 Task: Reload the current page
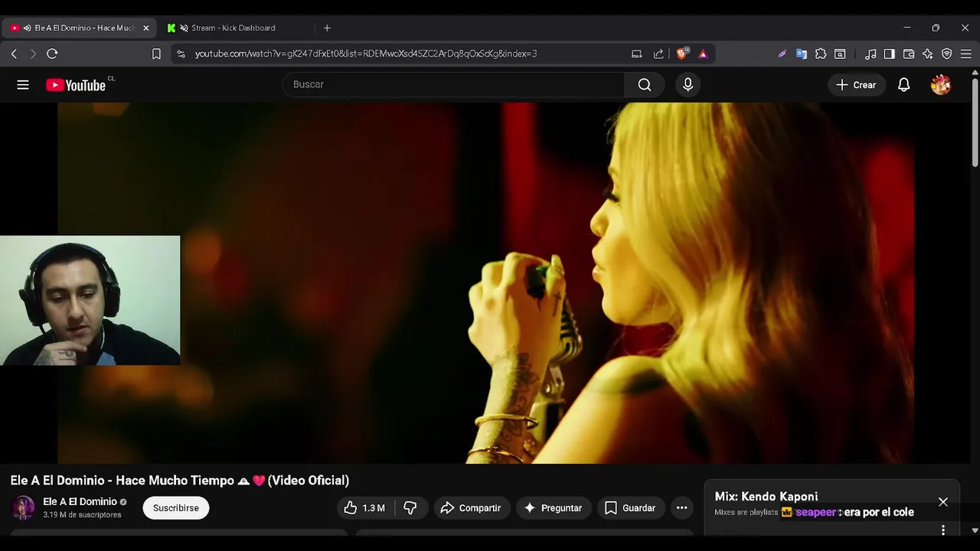click(52, 54)
